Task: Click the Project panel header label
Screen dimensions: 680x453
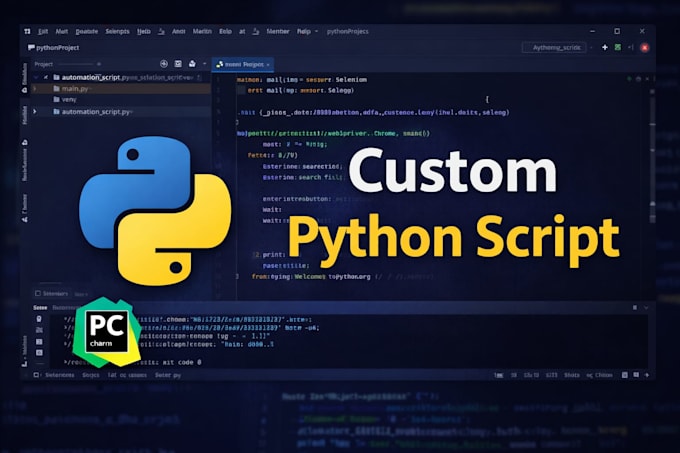Action: tap(43, 64)
